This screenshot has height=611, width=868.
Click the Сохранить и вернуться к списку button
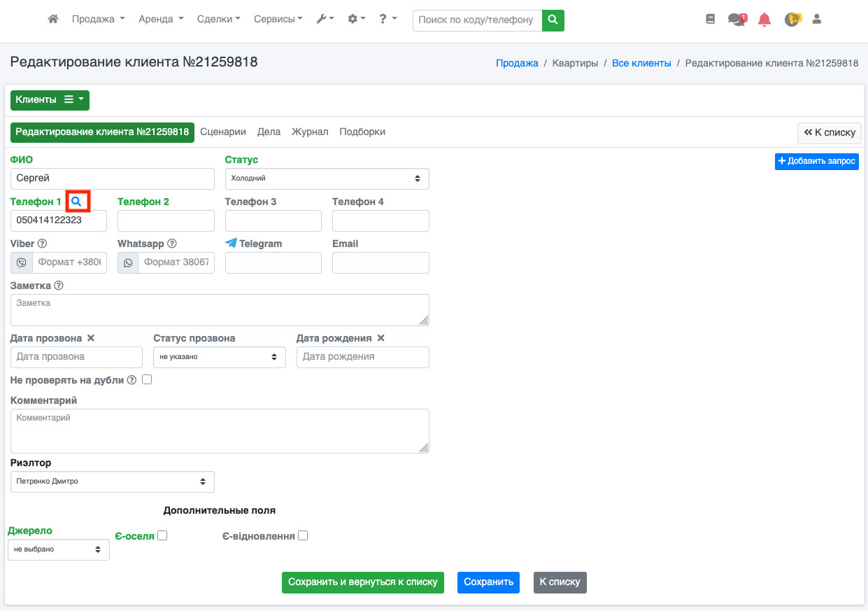click(362, 582)
